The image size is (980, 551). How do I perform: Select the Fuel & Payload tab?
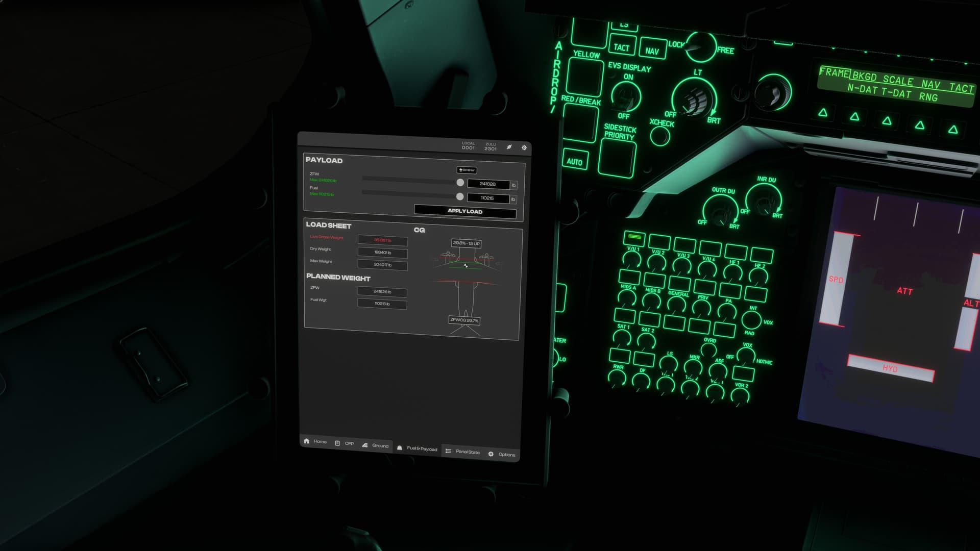(417, 448)
